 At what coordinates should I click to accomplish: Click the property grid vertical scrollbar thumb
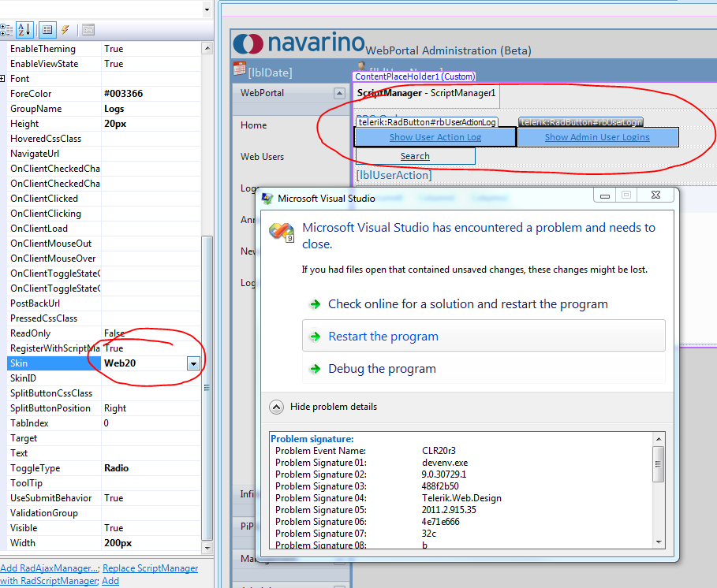207,388
